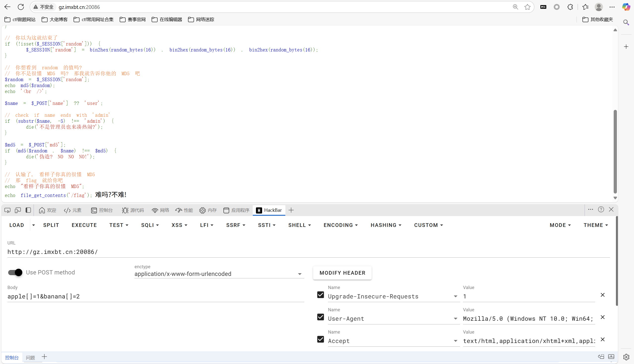Image resolution: width=634 pixels, height=364 pixels.
Task: Switch to the 控制台 DevTools tab
Action: [102, 210]
